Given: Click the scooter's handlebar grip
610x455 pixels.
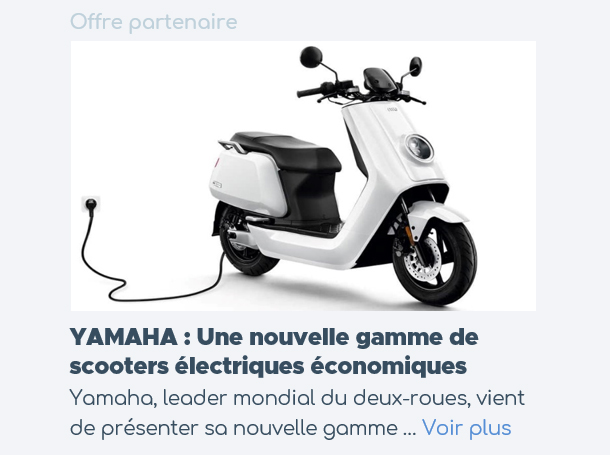Looking at the screenshot, I should 310,91.
